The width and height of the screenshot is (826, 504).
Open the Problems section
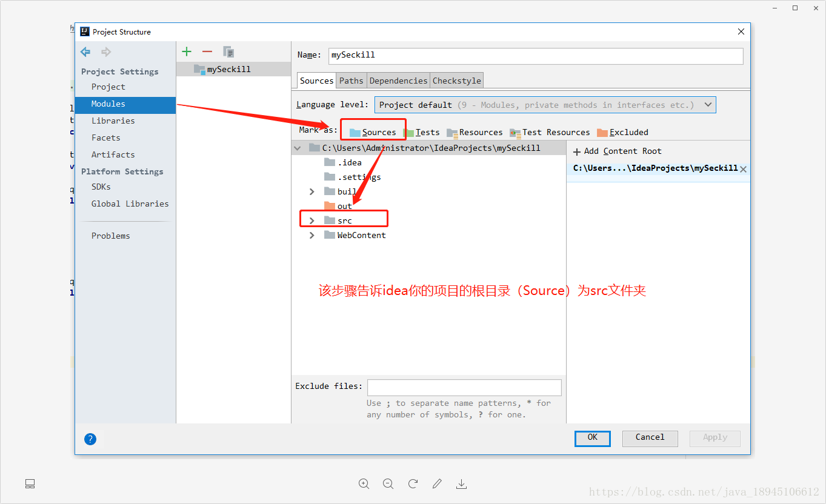point(111,236)
